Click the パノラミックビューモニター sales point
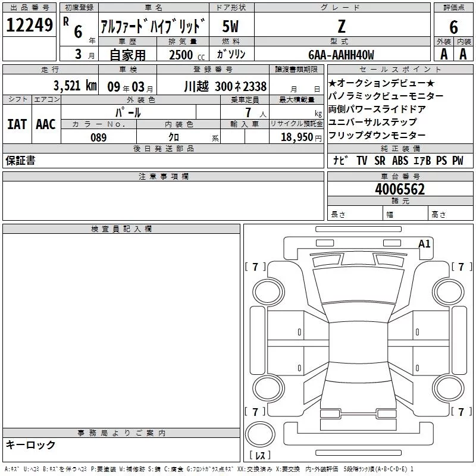 coord(386,96)
